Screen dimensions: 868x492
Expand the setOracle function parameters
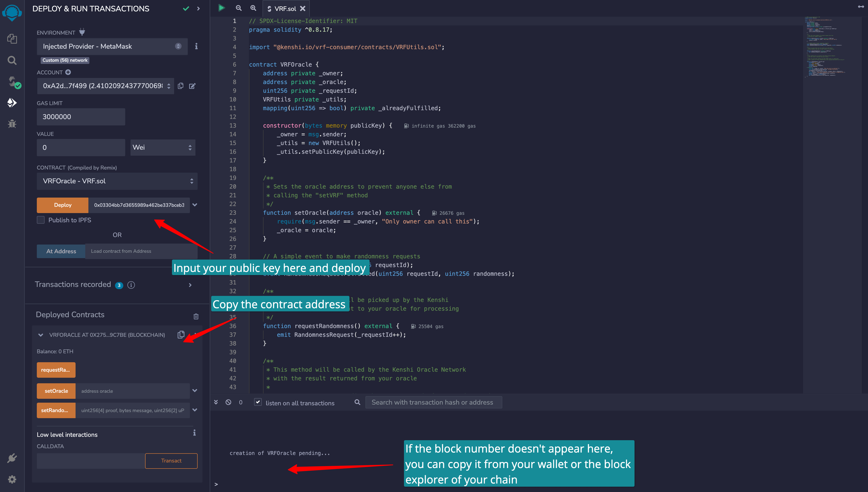pyautogui.click(x=195, y=391)
